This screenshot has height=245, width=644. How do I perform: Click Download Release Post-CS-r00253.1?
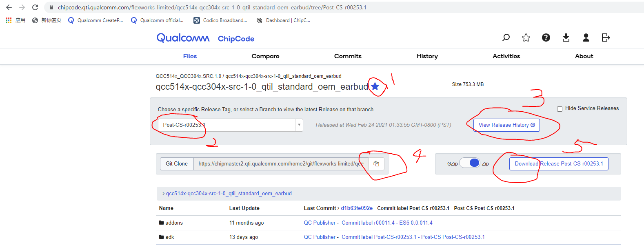(559, 163)
